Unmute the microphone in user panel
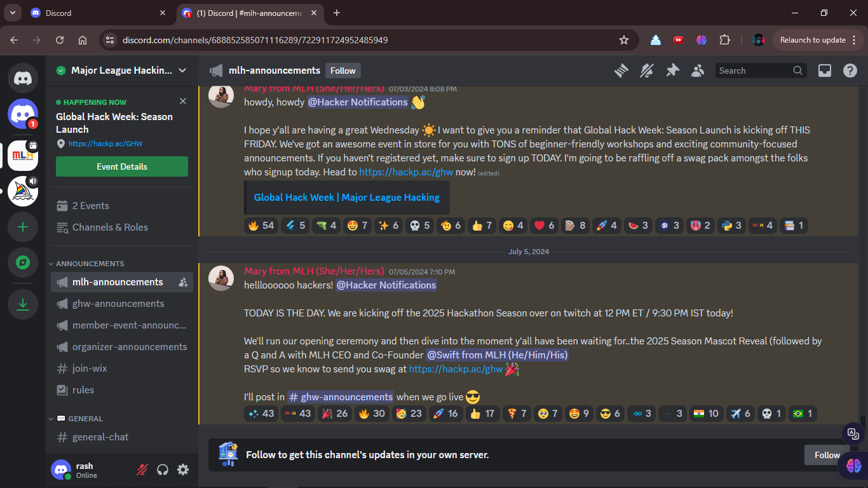868x488 pixels. (x=142, y=470)
